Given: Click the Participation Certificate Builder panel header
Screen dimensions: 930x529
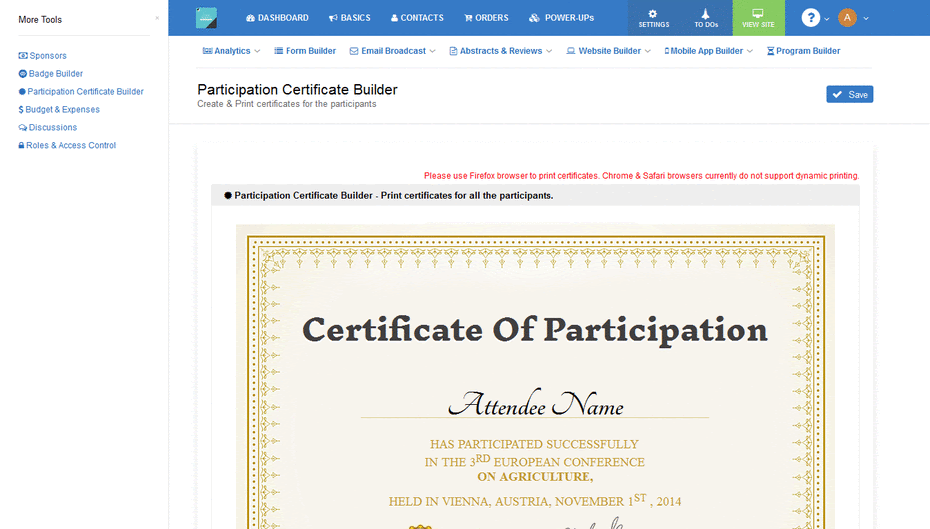Looking at the screenshot, I should point(535,195).
